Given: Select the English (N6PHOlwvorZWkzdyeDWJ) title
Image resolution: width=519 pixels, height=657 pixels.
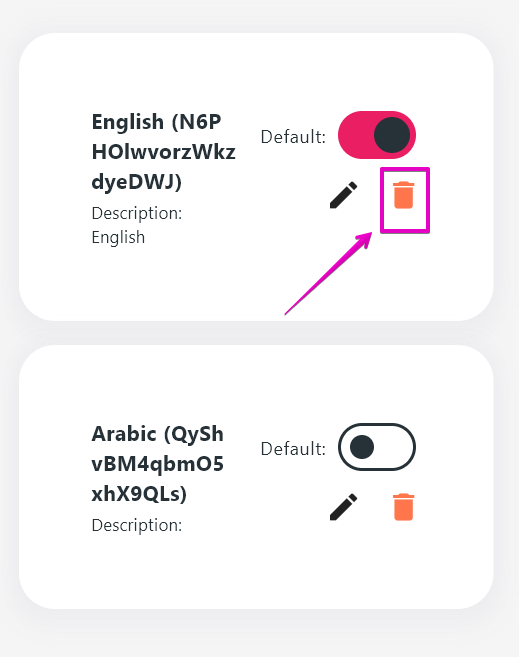Looking at the screenshot, I should click(163, 152).
